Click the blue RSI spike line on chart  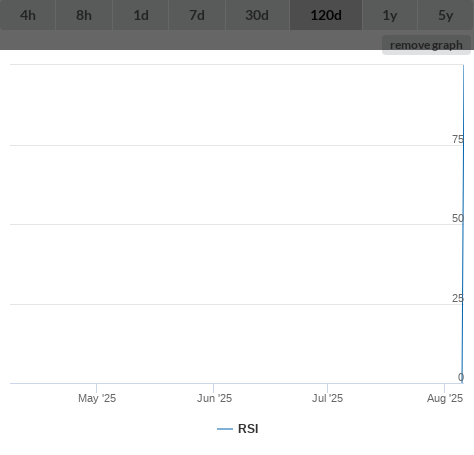coord(463,224)
